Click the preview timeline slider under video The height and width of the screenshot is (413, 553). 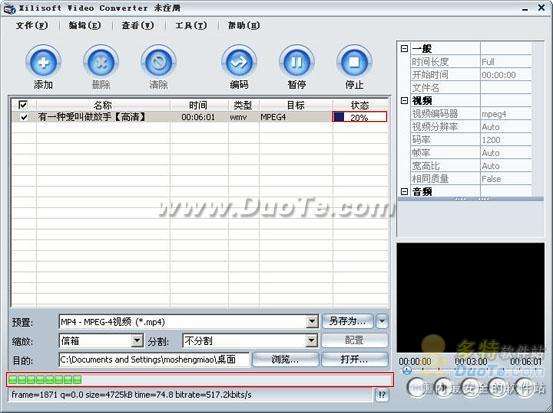(x=471, y=370)
